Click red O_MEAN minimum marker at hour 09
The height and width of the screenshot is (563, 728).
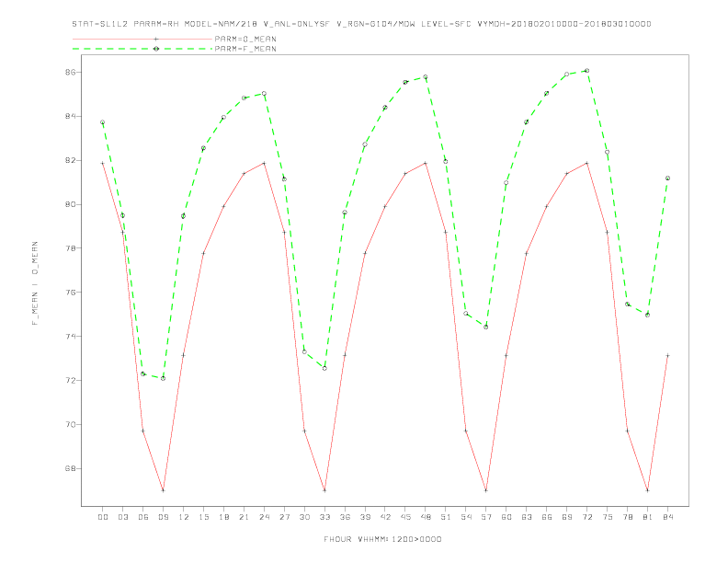click(163, 490)
